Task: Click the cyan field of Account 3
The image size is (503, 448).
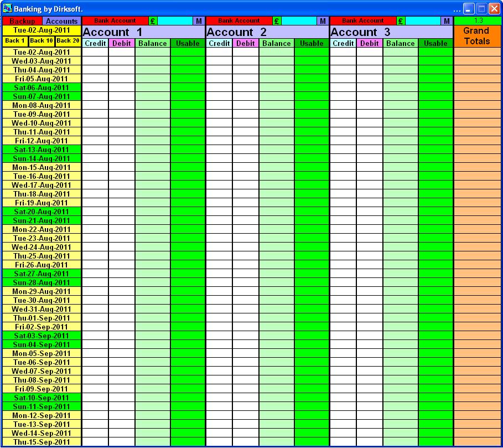Action: pos(423,21)
